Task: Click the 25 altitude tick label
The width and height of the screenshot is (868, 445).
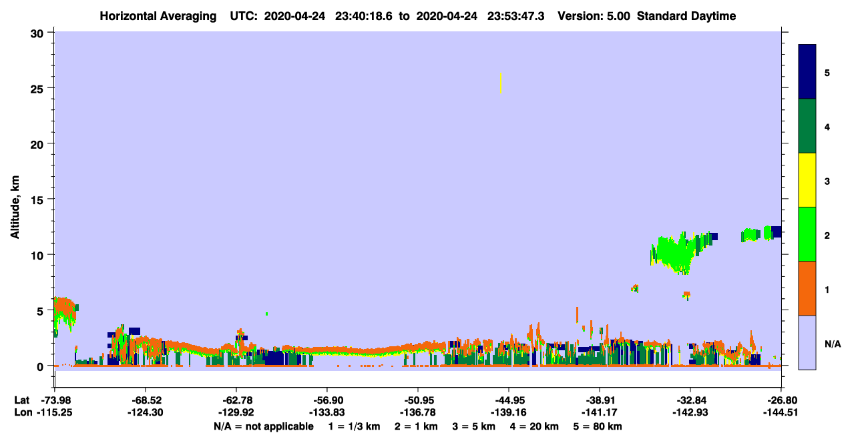Action: (x=38, y=88)
